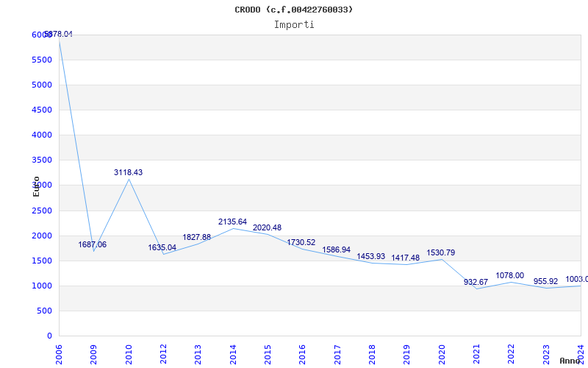Click data label 932.67
588x368 pixels.
(476, 282)
